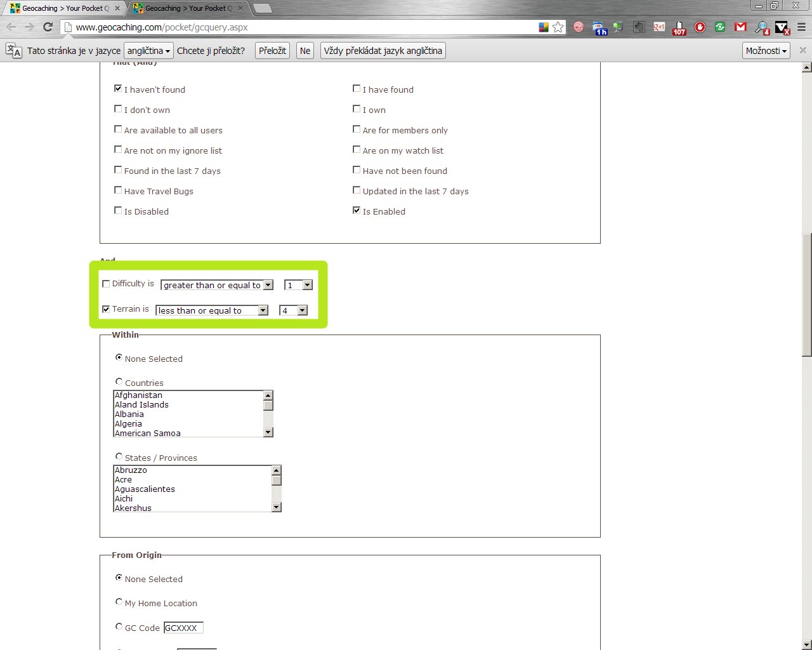Open a new tab
This screenshot has width=812, height=650.
coord(262,8)
